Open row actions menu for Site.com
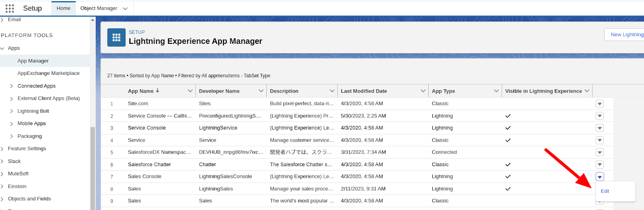This screenshot has width=644, height=210. [x=600, y=104]
